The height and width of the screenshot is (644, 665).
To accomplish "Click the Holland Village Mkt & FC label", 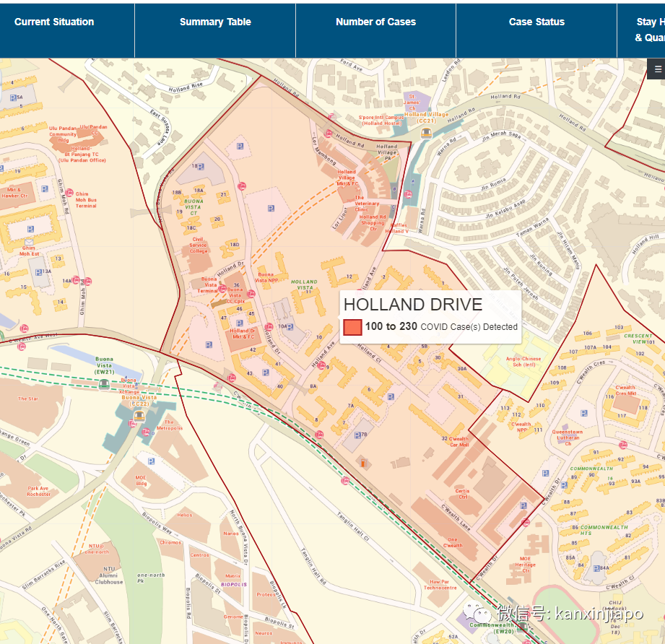I will pos(347,178).
